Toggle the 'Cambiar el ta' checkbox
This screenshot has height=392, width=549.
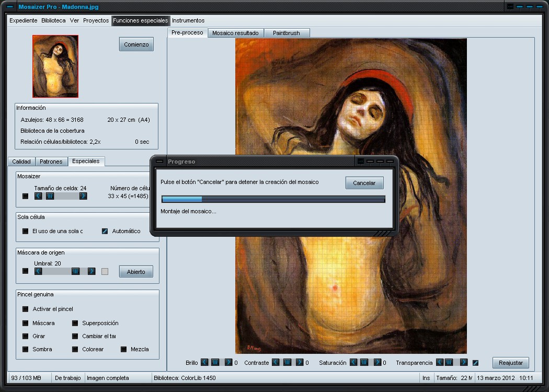pos(75,337)
